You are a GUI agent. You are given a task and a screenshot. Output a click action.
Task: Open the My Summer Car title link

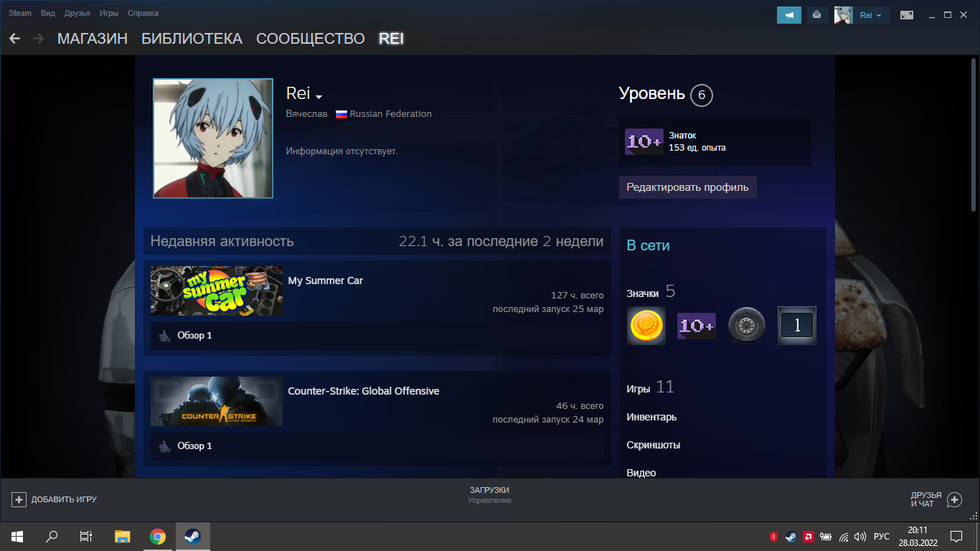(325, 281)
